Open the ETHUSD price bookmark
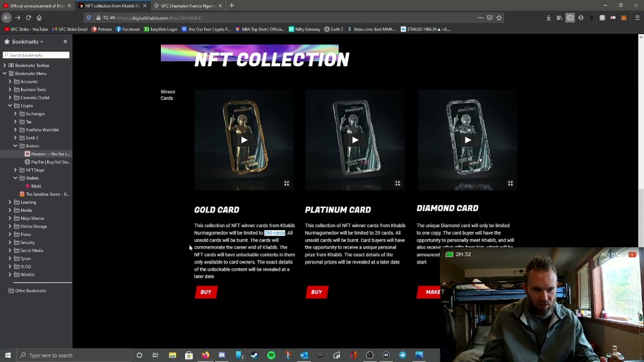 coord(426,29)
